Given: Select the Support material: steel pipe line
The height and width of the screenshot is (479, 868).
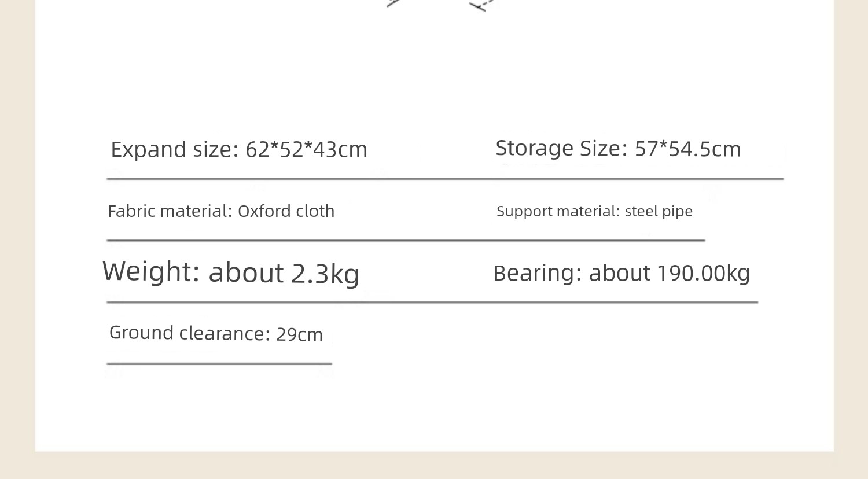Looking at the screenshot, I should [594, 211].
